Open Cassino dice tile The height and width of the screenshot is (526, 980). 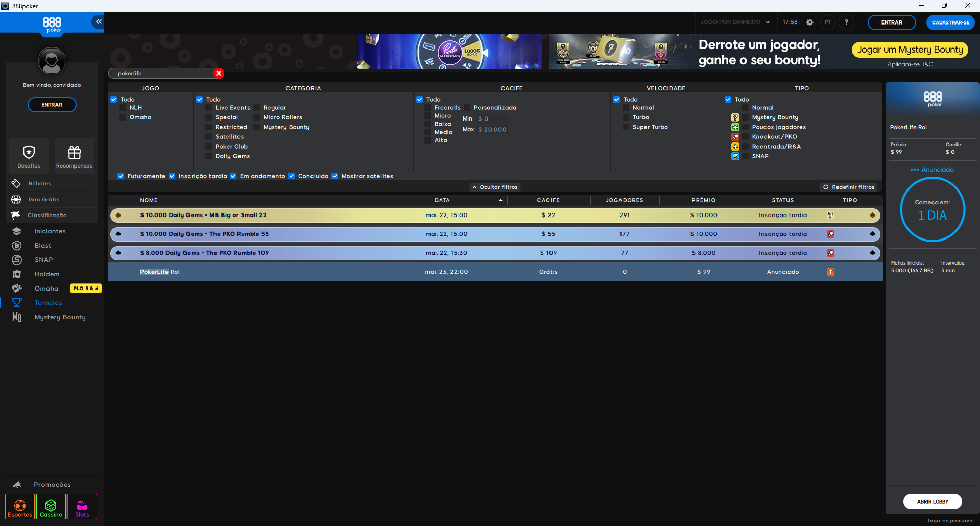click(51, 507)
